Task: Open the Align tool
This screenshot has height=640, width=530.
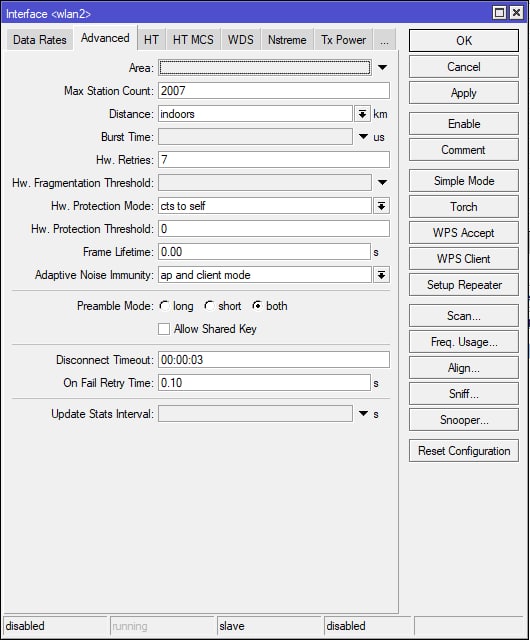Action: click(464, 368)
